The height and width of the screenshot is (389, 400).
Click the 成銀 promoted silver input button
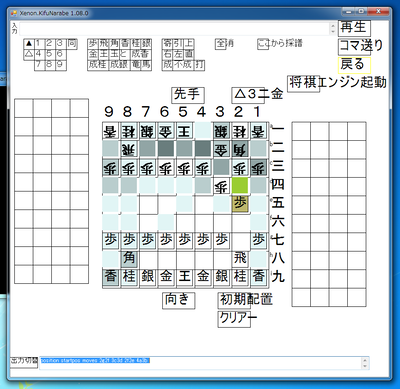[119, 65]
